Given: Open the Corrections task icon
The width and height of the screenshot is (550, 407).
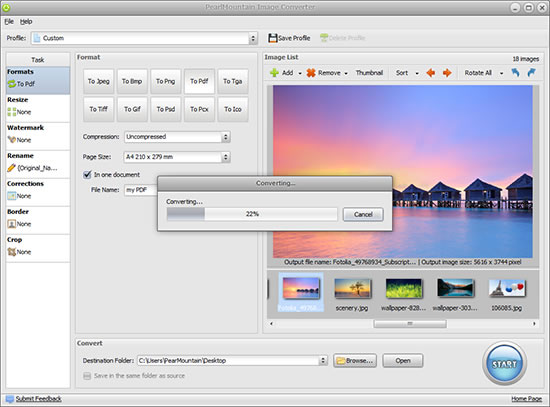Looking at the screenshot, I should [x=12, y=196].
